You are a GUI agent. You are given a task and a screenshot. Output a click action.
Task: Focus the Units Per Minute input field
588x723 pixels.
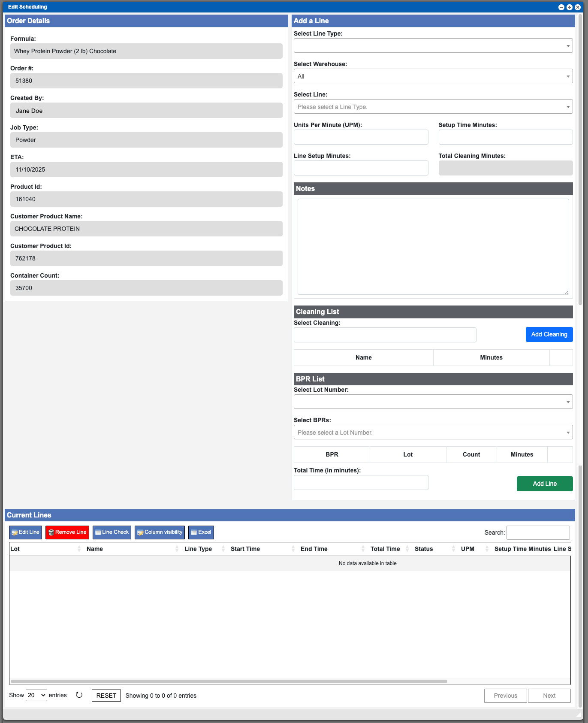pos(361,137)
